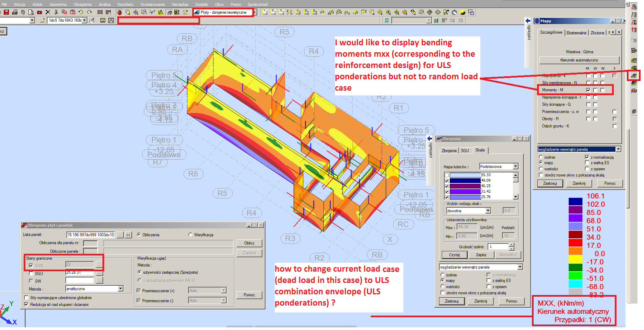Expand the Metoda analityczna dropdown
Screen dimensions: 644x330
click(120, 288)
